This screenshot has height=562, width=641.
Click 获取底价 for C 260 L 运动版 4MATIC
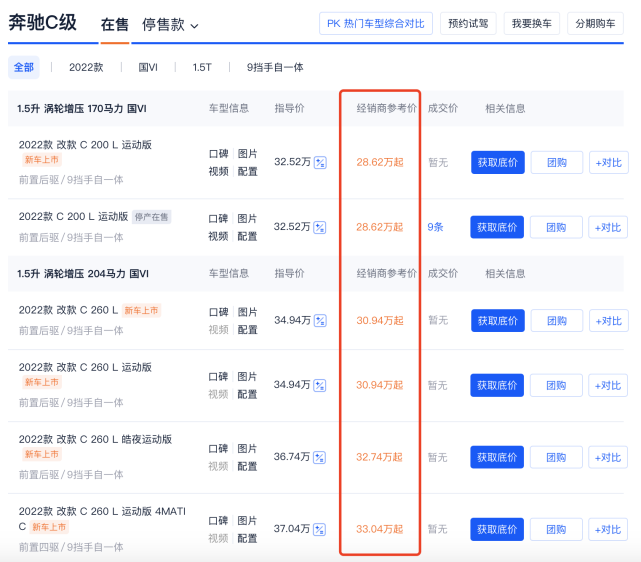pyautogui.click(x=497, y=530)
